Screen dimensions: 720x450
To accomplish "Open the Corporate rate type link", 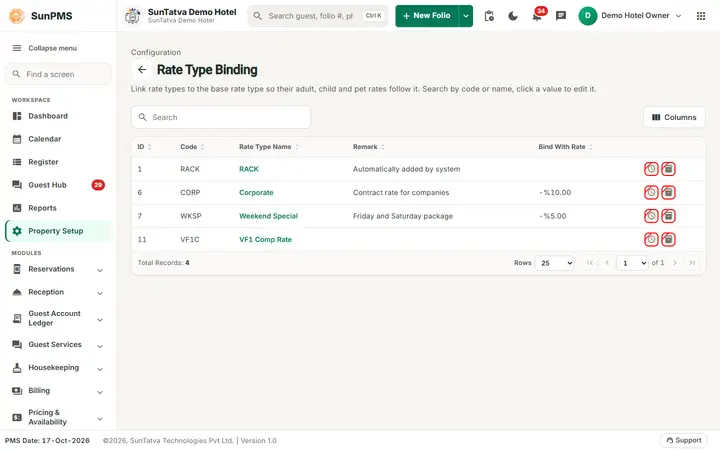I will coord(256,192).
